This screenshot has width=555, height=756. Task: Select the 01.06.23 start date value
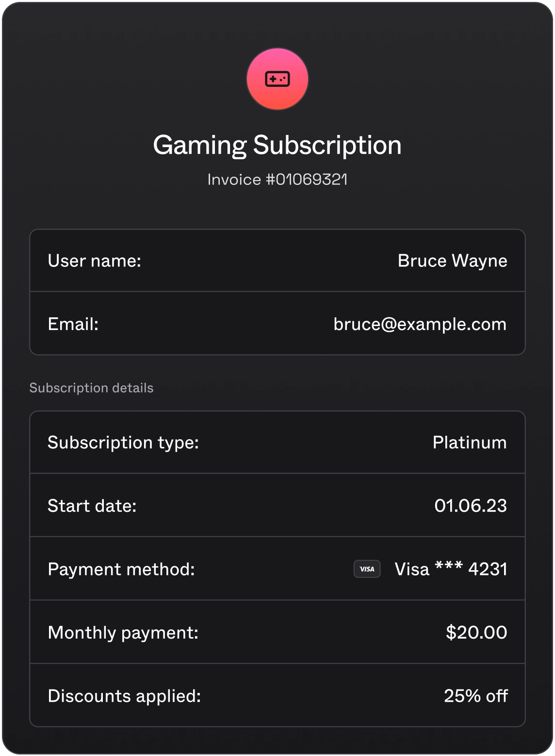click(470, 506)
